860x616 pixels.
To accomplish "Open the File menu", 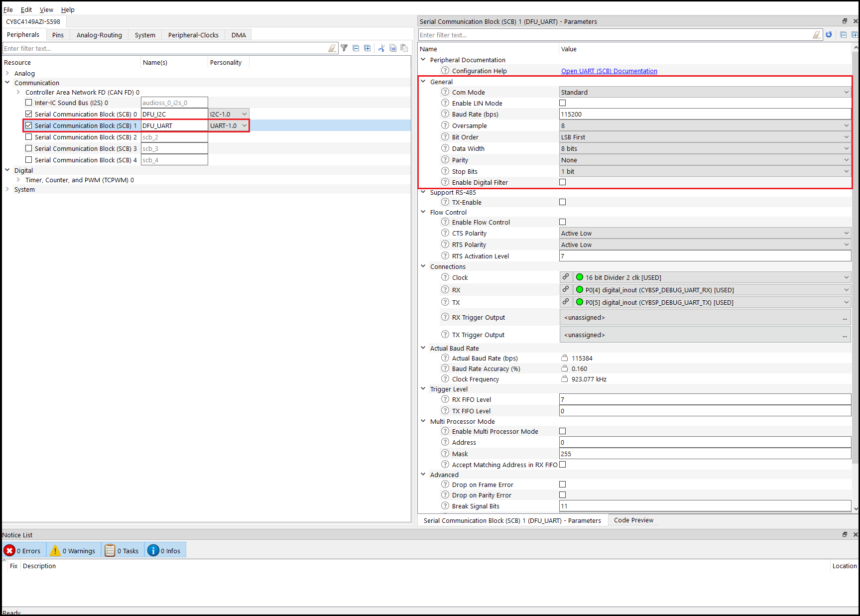I will (8, 9).
